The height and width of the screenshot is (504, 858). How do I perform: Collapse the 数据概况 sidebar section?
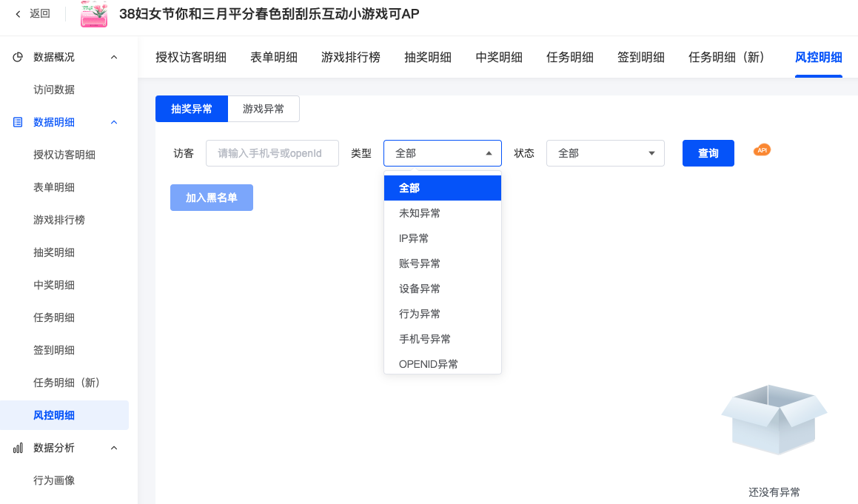pos(114,57)
